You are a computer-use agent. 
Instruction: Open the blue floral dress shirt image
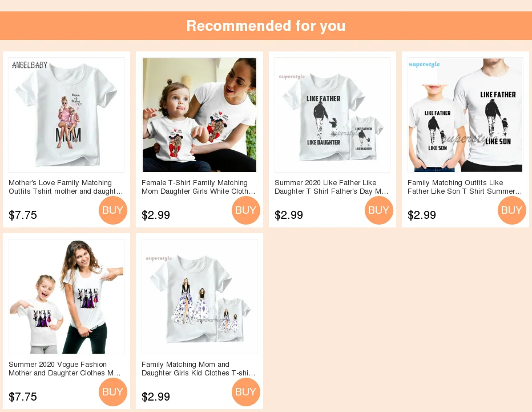[200, 297]
